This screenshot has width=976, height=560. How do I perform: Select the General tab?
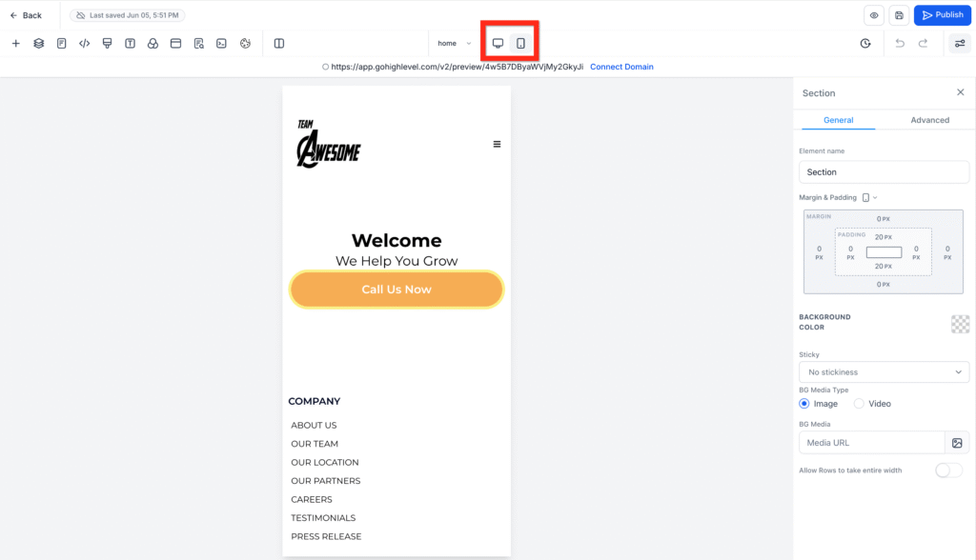point(839,120)
